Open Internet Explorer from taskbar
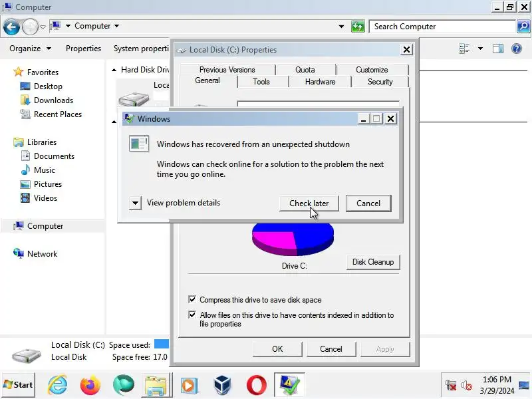Screen dimensions: 532x399 (x=58, y=385)
